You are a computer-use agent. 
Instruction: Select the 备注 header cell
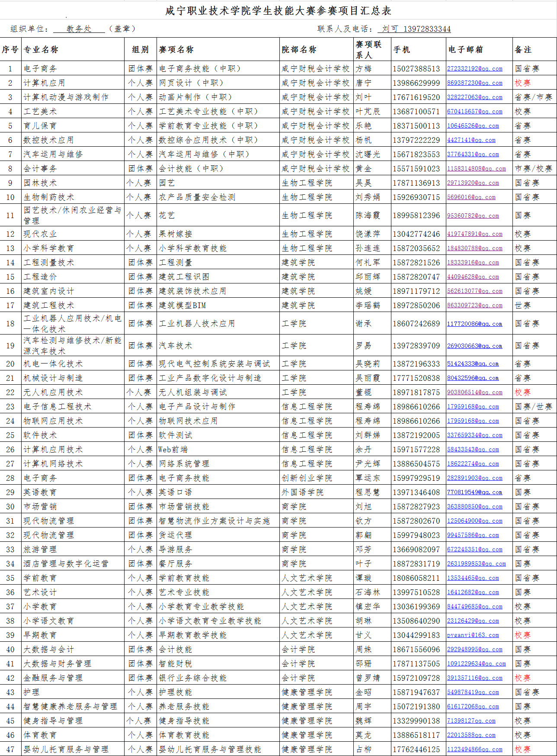pyautogui.click(x=523, y=50)
